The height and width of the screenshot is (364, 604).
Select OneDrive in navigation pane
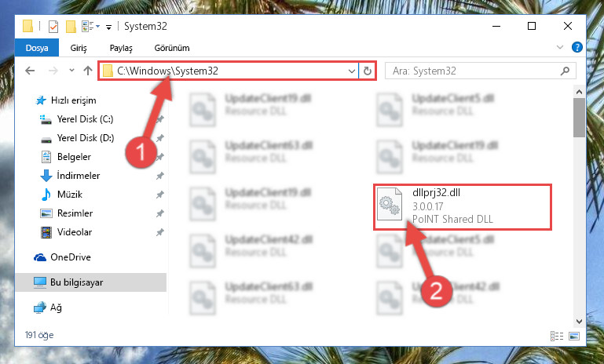click(71, 257)
